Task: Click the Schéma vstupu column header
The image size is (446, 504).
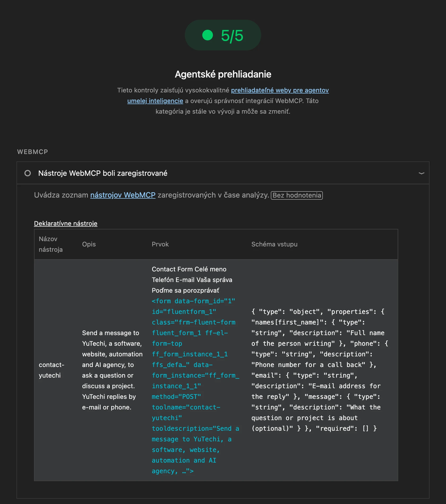Action: tap(274, 244)
